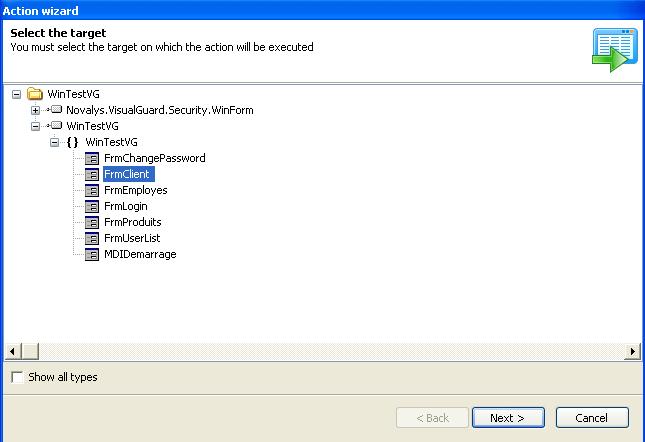Select FrmClient in the tree

pos(127,174)
